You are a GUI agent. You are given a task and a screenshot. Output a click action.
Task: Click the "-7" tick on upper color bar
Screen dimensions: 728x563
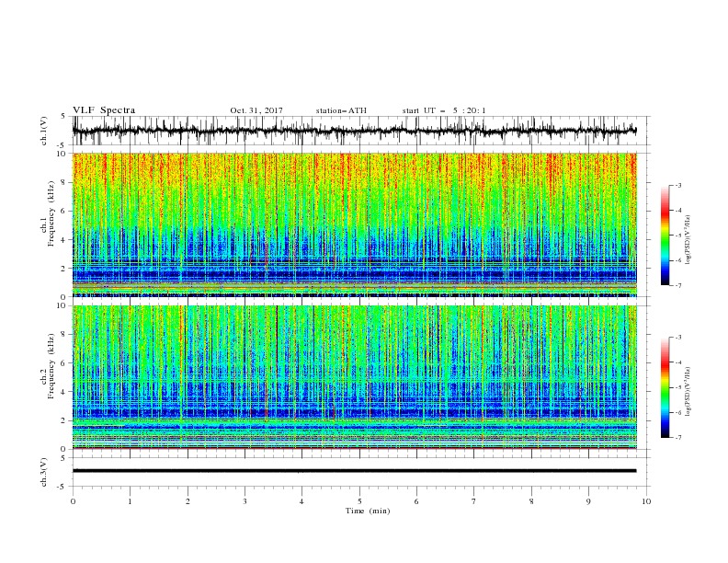[x=677, y=285]
